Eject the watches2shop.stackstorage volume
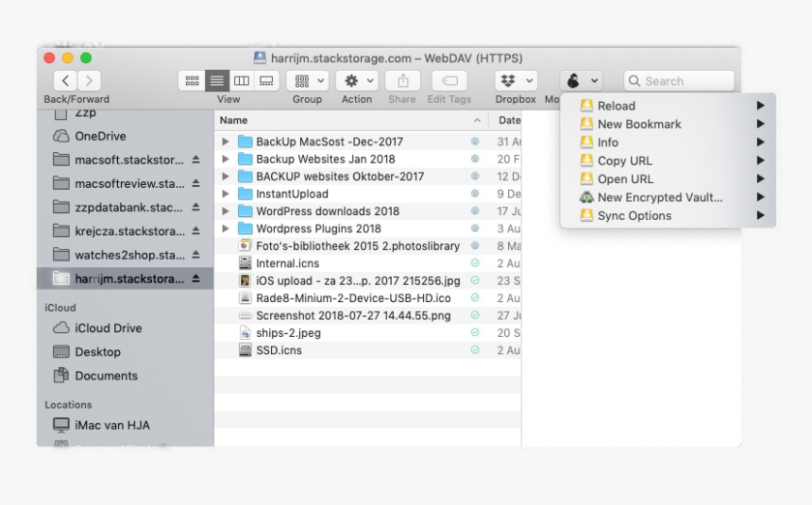The image size is (812, 505). tap(195, 255)
